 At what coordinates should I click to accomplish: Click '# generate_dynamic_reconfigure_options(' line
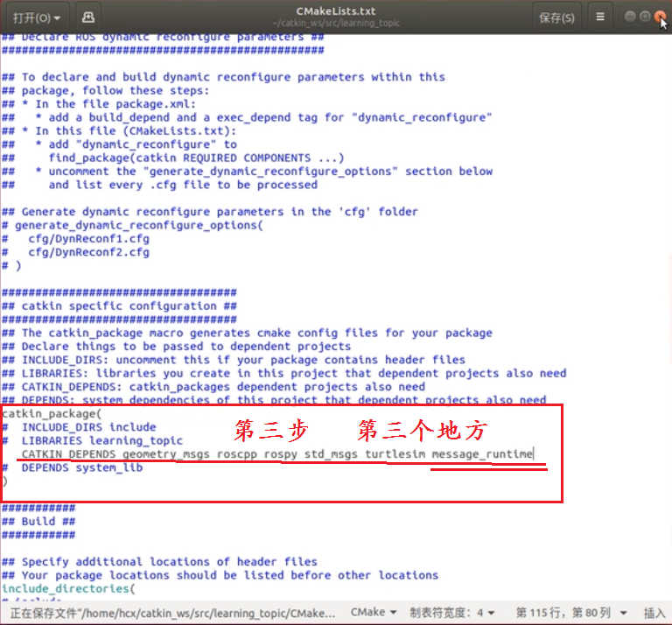point(132,225)
